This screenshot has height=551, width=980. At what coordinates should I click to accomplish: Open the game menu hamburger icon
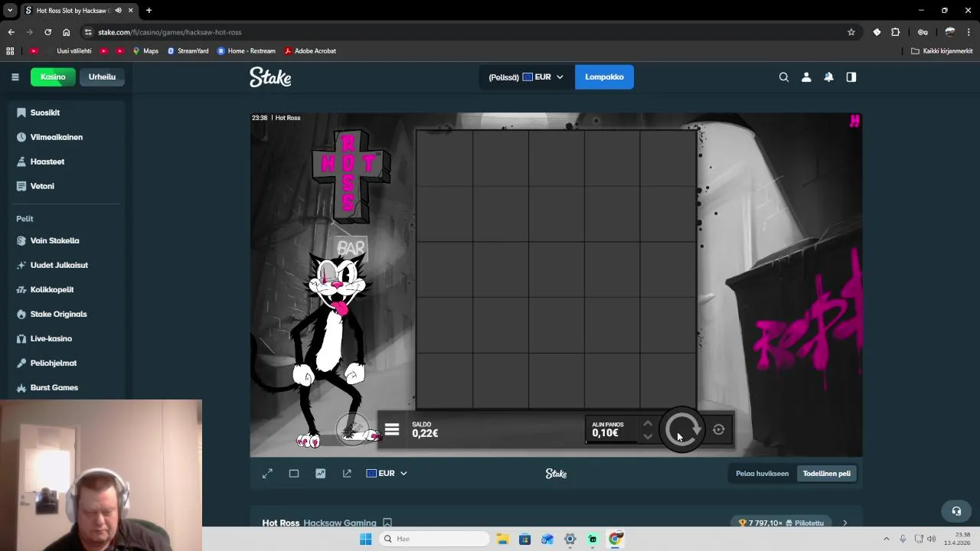(x=392, y=429)
